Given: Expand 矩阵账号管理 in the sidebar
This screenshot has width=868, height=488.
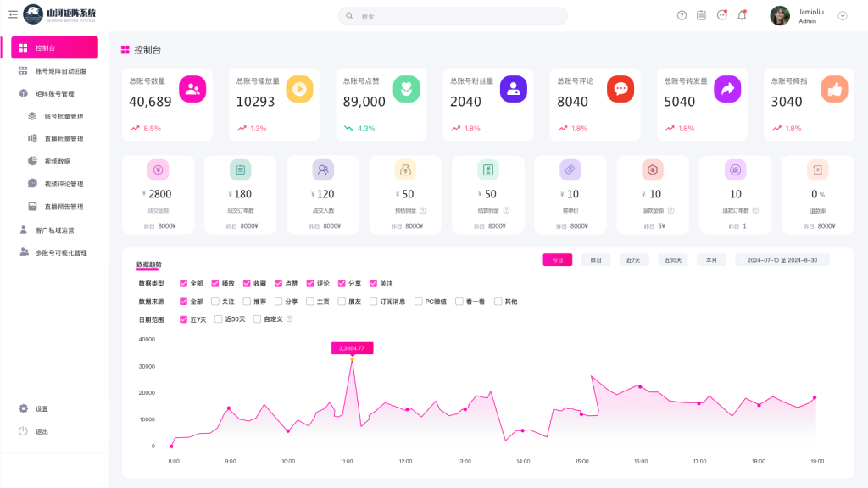Looking at the screenshot, I should (54, 93).
